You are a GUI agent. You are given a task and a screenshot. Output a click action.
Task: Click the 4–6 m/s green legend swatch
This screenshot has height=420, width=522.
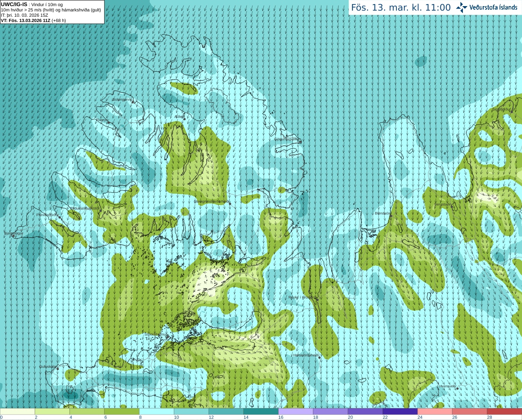click(87, 411)
